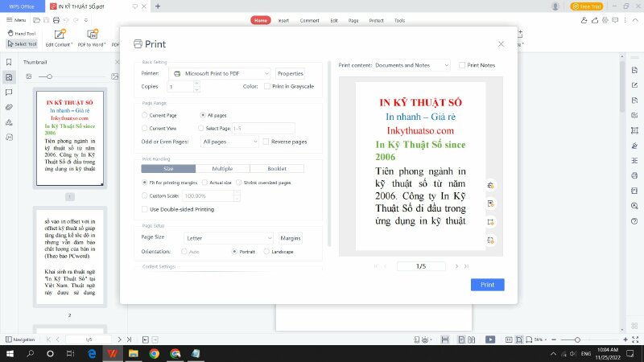This screenshot has height=362, width=644.
Task: Shrink thumbnails with small image icon
Action: pos(29,76)
